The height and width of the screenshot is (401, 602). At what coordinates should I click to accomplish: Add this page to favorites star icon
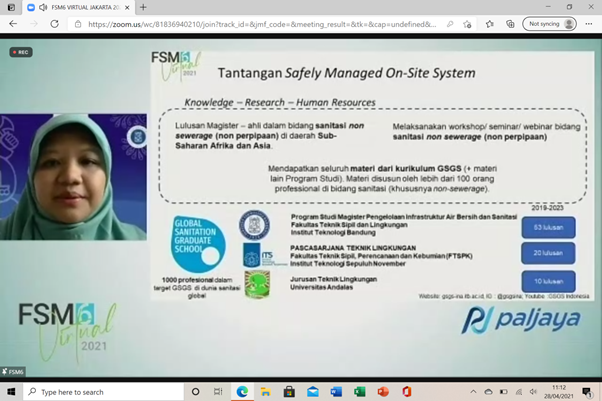(467, 24)
